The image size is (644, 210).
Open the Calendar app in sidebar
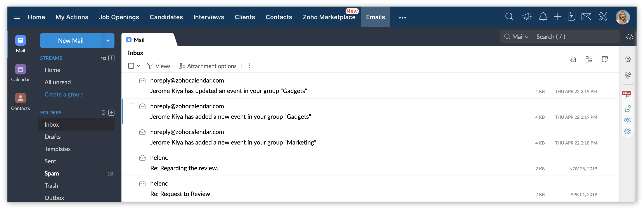pos(21,73)
